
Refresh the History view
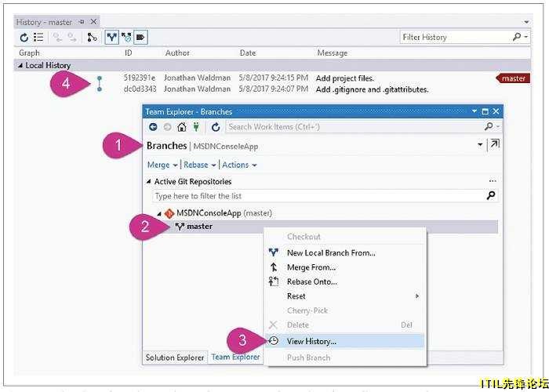pos(24,37)
